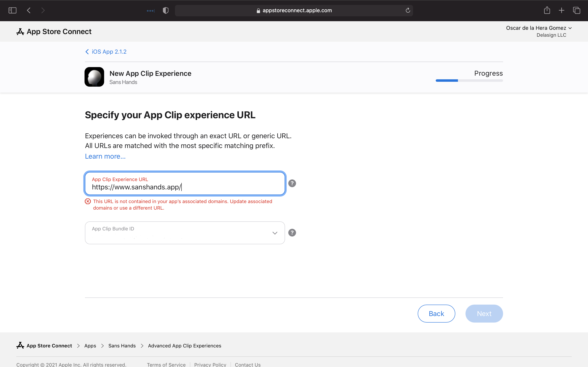The image size is (588, 367).
Task: Click the forward navigation arrow icon
Action: tap(43, 10)
